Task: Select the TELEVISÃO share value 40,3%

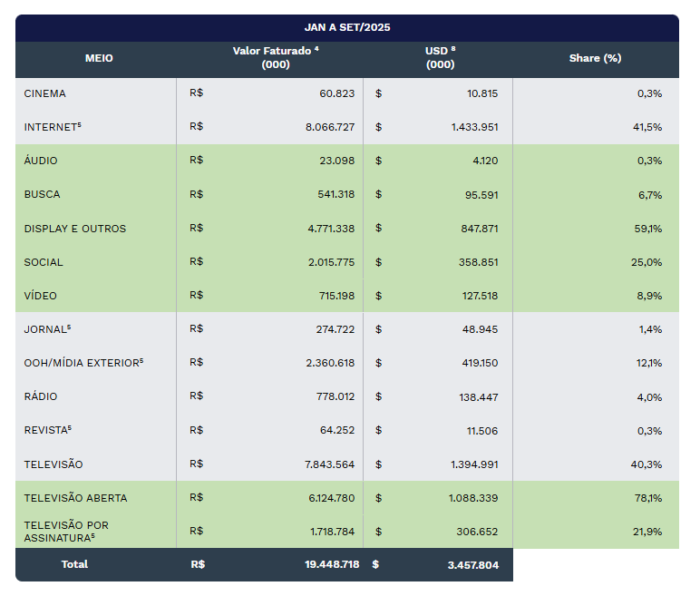Action: pyautogui.click(x=648, y=464)
